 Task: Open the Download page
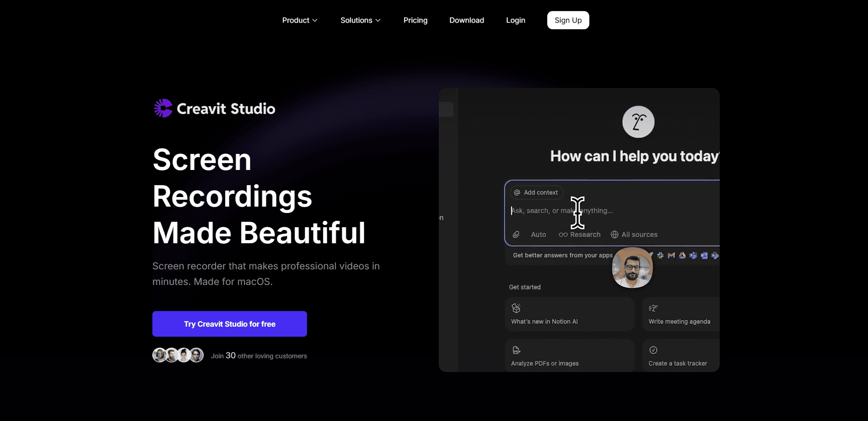coord(467,20)
